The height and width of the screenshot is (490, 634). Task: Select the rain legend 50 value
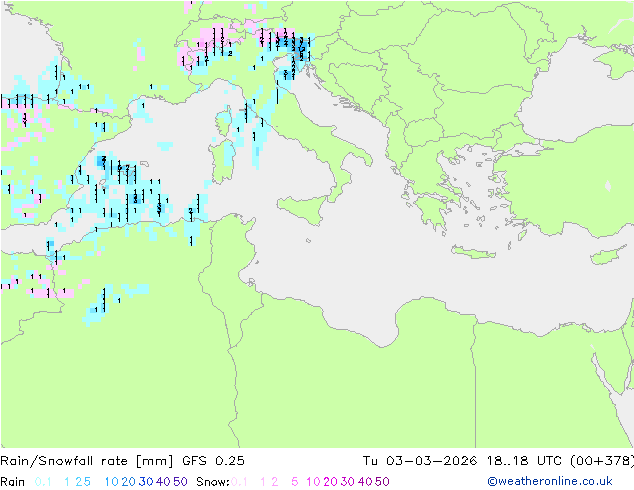tap(180, 482)
